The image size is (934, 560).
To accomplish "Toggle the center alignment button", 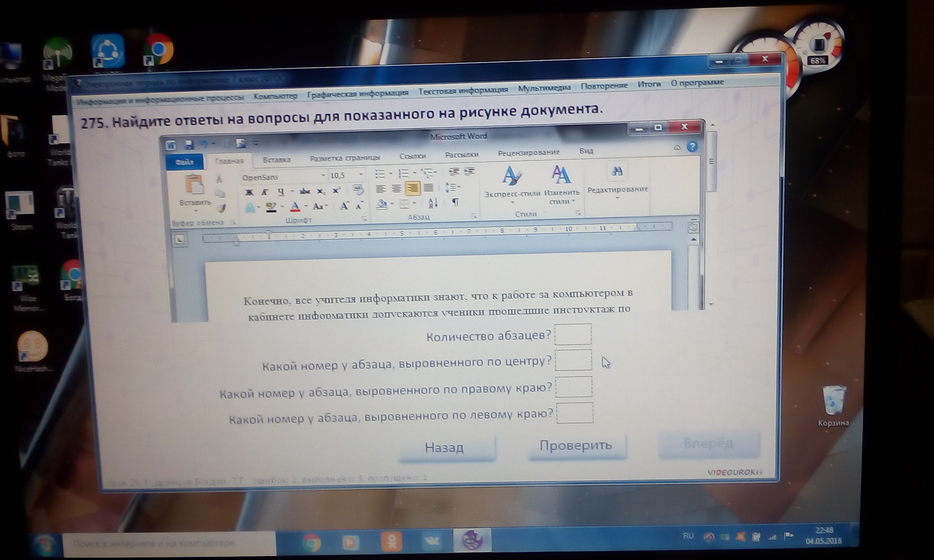I will (x=396, y=188).
